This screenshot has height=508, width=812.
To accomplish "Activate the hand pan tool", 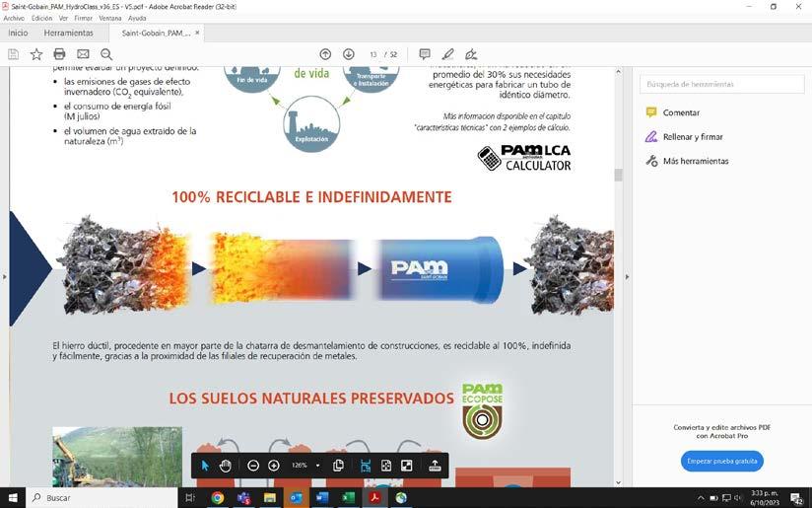I will (x=226, y=466).
